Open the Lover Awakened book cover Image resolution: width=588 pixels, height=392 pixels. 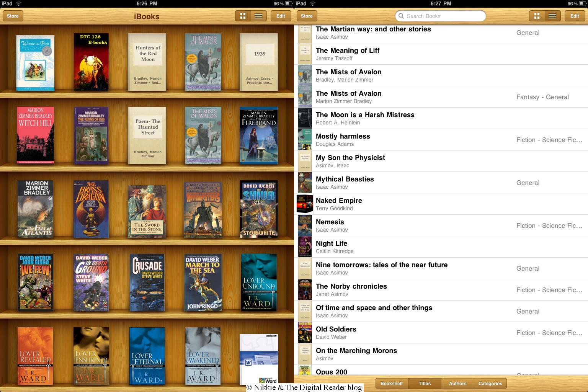pos(203,356)
